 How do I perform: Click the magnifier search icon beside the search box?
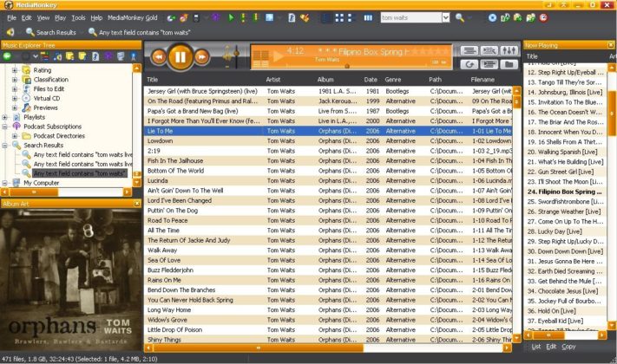point(459,17)
